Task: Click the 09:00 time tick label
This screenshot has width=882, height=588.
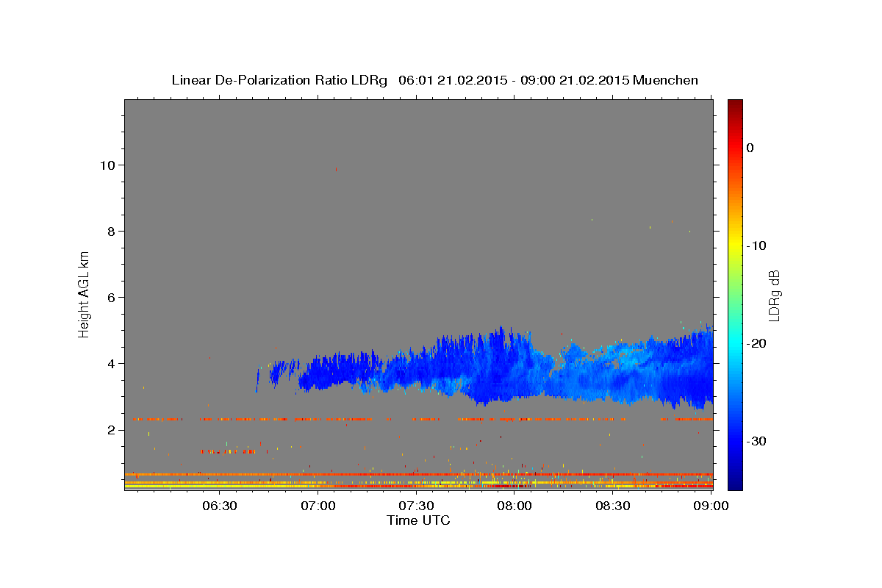Action: 711,506
